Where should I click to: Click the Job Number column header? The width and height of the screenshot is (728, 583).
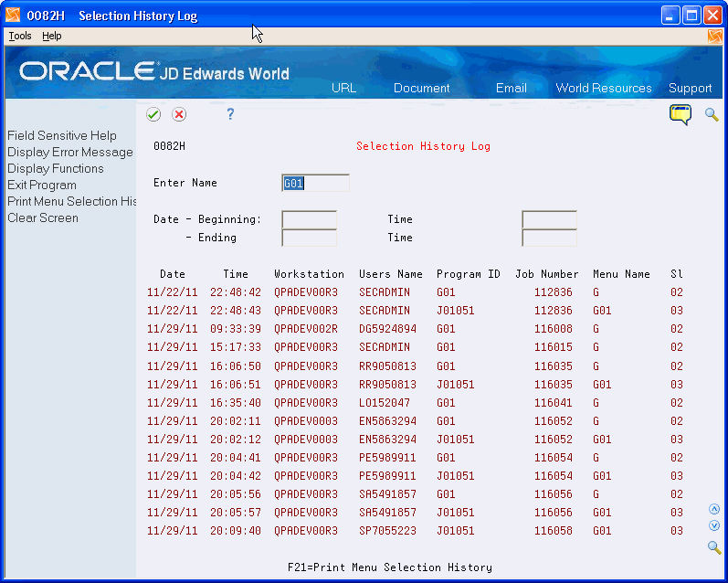pos(546,274)
